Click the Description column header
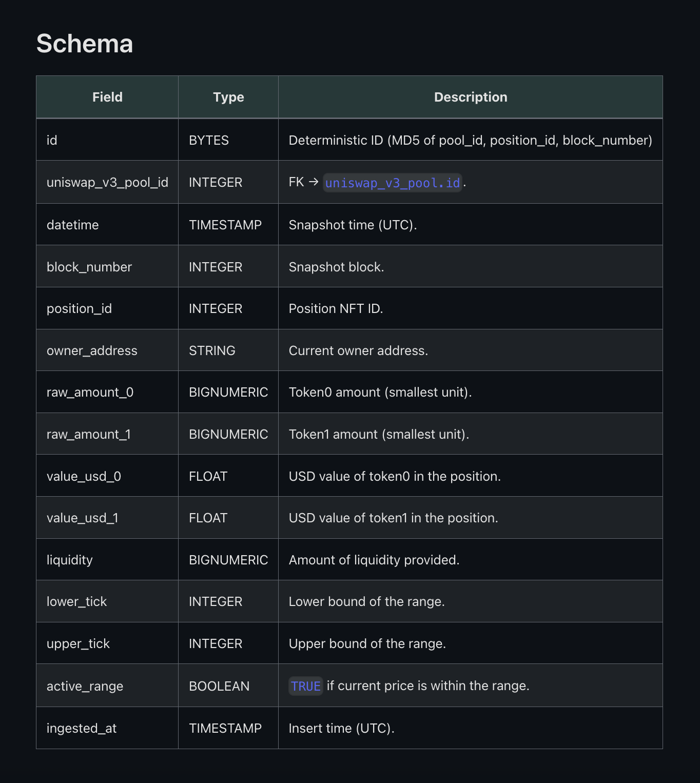This screenshot has width=700, height=783. point(470,97)
